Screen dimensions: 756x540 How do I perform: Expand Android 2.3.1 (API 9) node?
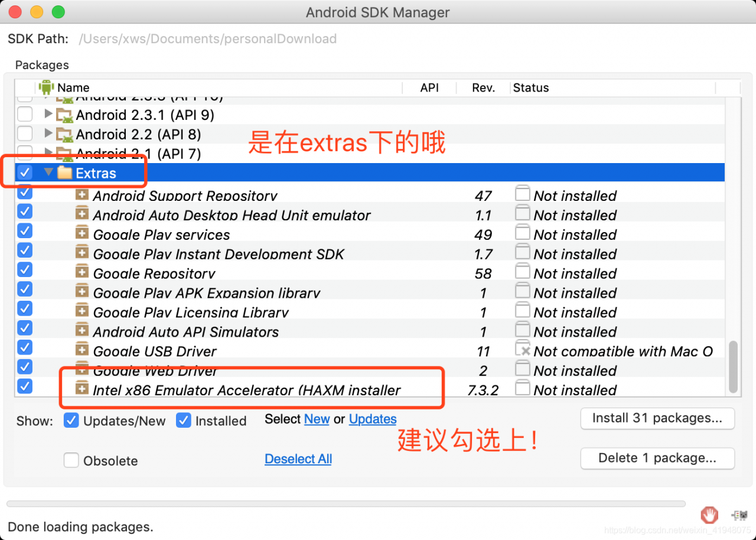tap(48, 115)
